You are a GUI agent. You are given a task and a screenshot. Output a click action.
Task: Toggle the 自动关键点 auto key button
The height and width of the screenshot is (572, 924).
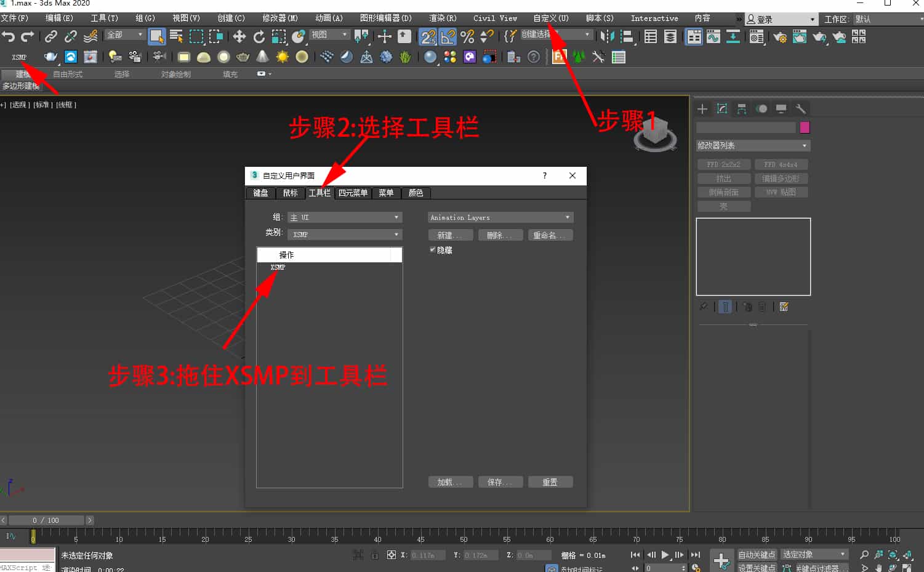(757, 555)
